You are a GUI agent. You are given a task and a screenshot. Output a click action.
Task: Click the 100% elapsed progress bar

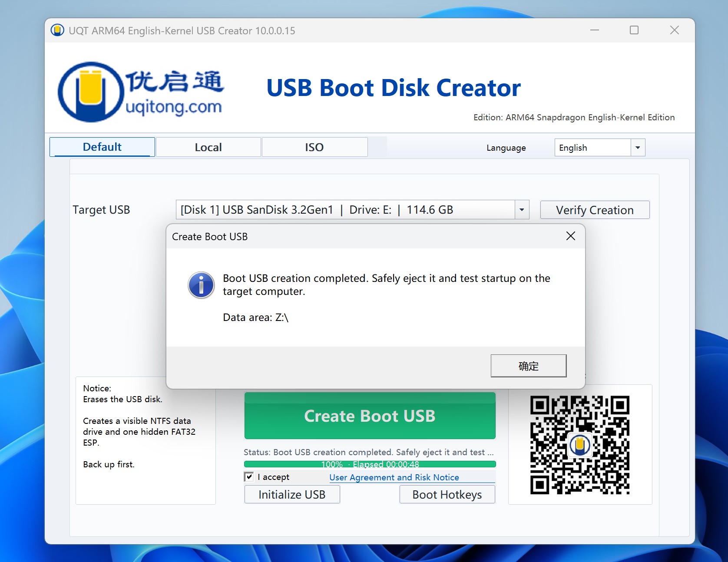click(370, 464)
